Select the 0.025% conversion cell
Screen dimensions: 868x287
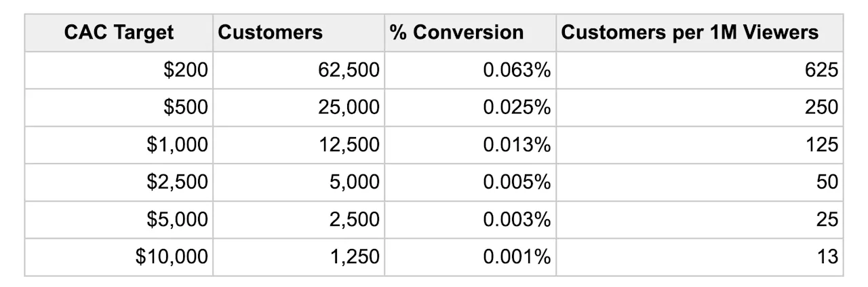click(470, 107)
